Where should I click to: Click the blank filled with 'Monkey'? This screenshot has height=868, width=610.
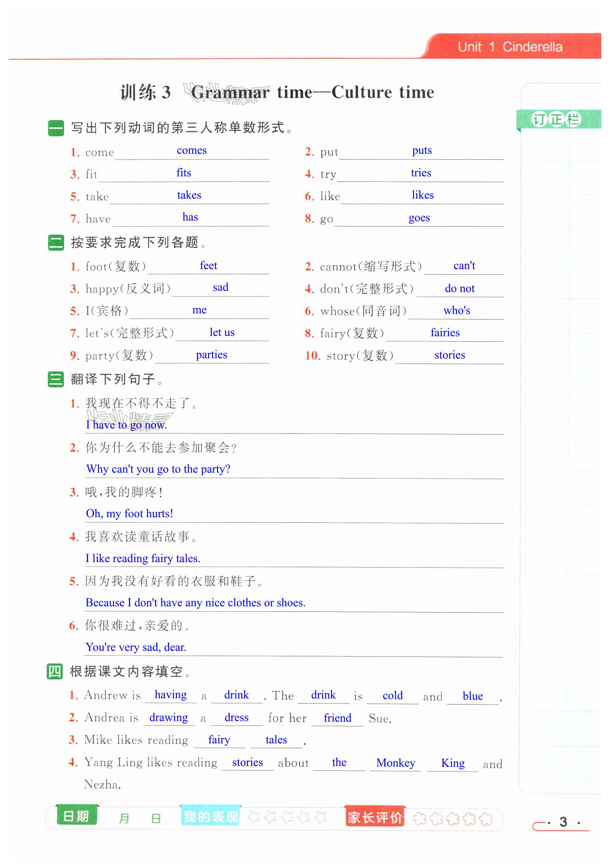pos(396,763)
